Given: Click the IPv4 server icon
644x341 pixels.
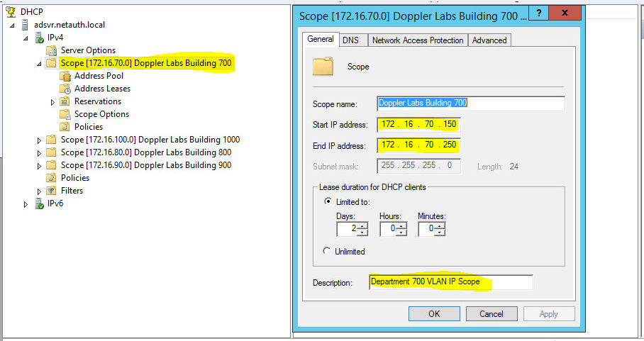Looking at the screenshot, I should tap(40, 38).
